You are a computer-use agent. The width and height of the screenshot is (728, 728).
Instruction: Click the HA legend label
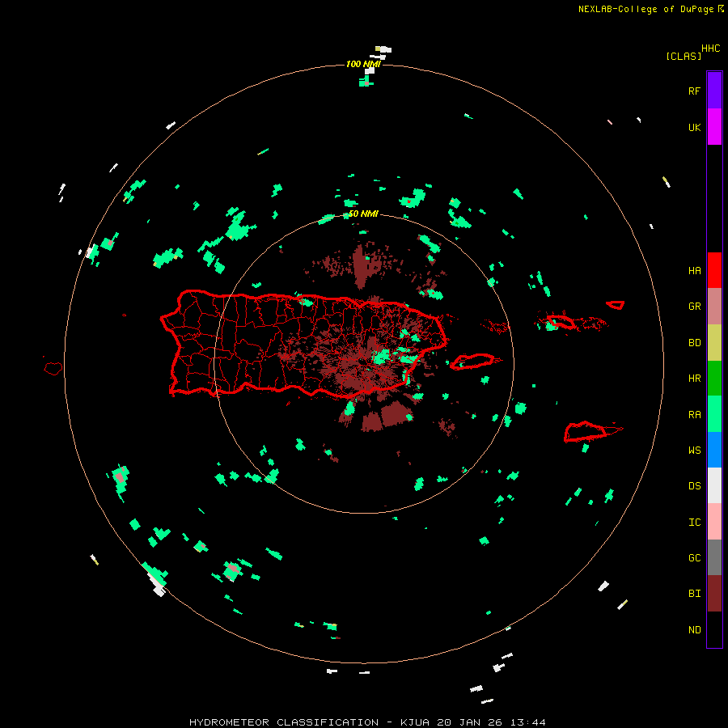(x=694, y=270)
